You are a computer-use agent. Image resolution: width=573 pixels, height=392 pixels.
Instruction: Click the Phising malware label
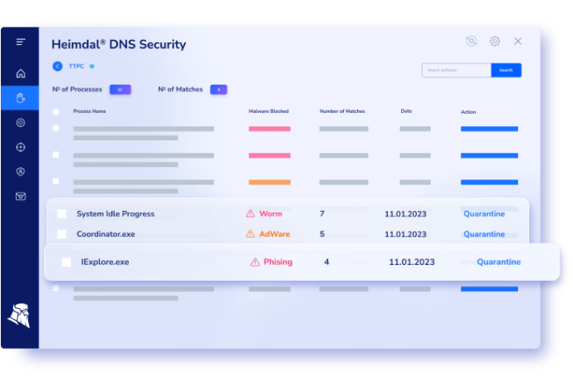click(x=278, y=262)
